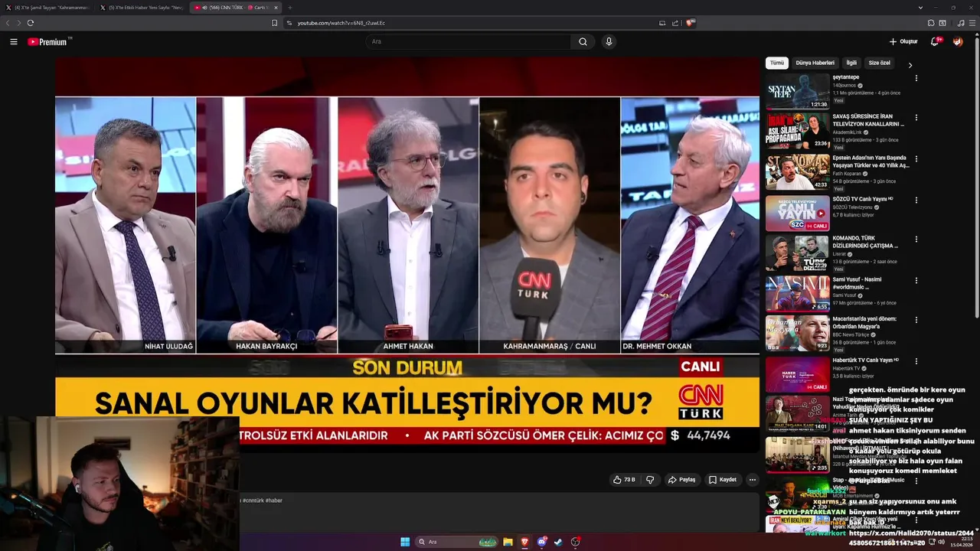980x551 pixels.
Task: Open the video's three-dot more actions
Action: [x=753, y=480]
